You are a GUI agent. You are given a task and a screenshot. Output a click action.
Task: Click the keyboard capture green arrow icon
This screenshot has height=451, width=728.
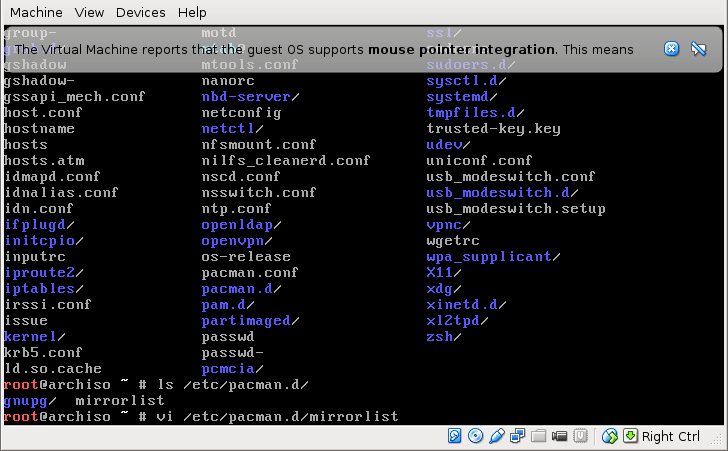pos(630,436)
